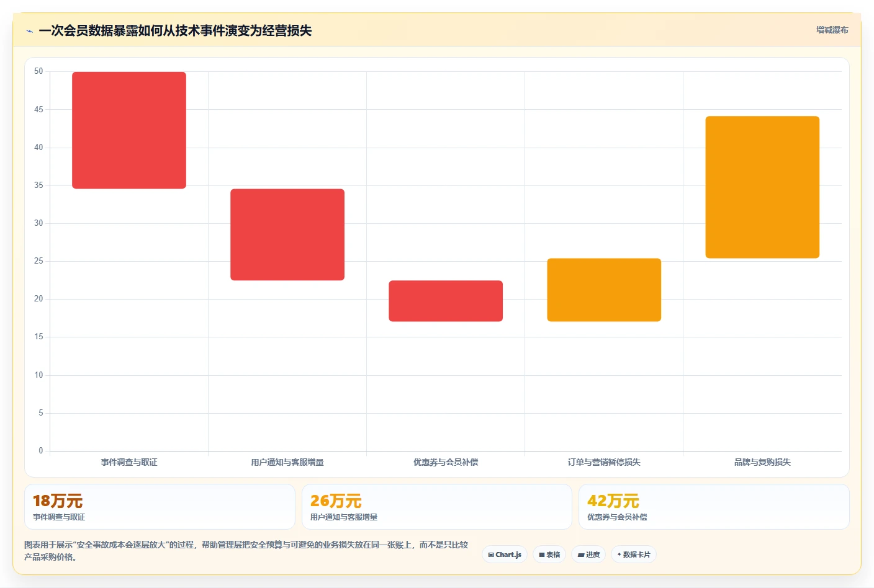Click the footer description starting 图表用于展示
This screenshot has height=588, width=874.
(246, 551)
